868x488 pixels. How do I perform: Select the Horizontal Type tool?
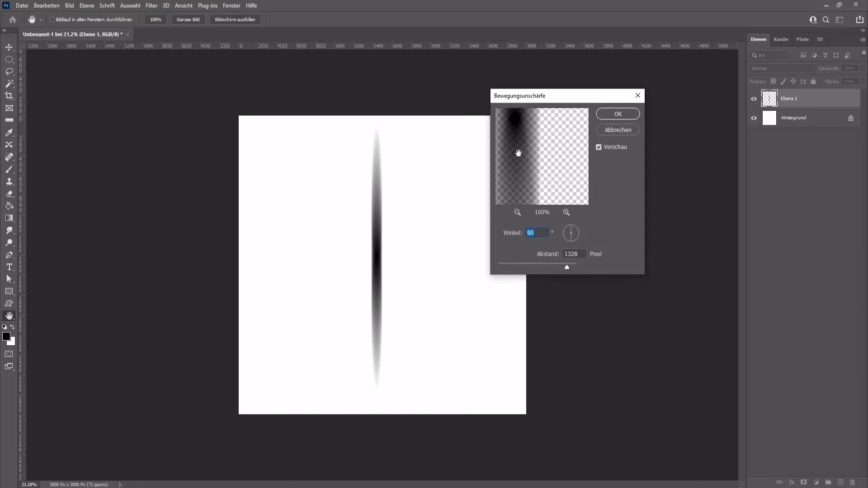[9, 267]
